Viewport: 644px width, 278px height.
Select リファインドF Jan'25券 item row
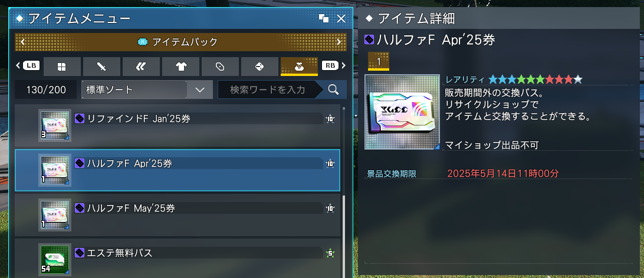178,125
